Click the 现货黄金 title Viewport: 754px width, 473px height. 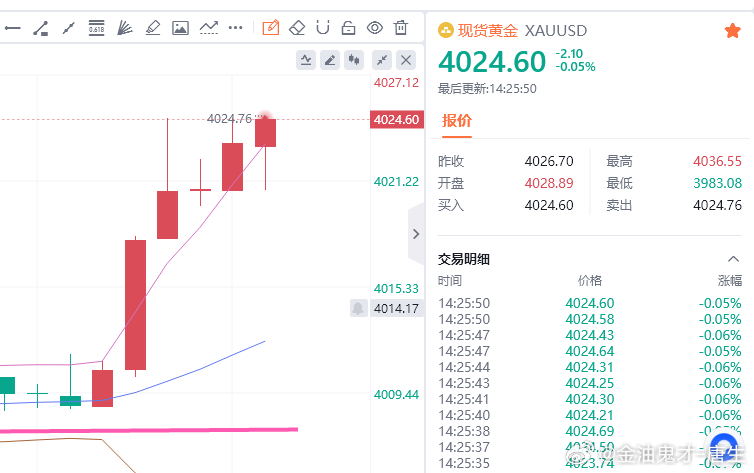[x=488, y=31]
